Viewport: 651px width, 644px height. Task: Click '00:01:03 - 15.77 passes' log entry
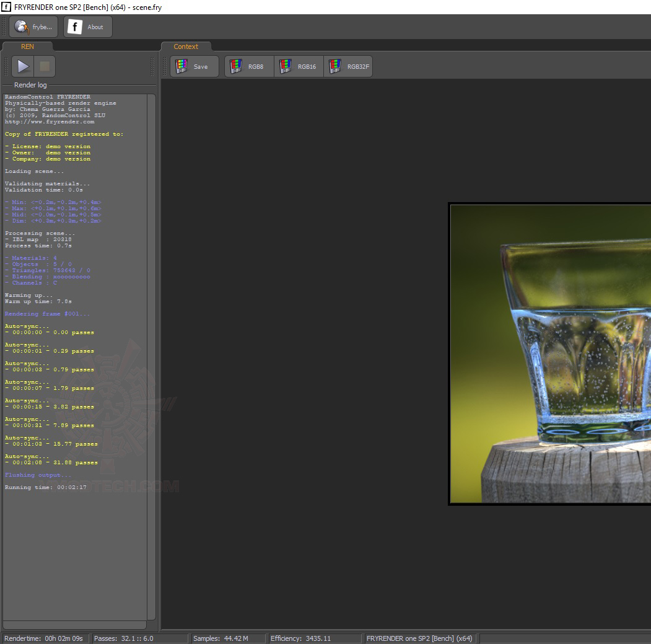51,444
